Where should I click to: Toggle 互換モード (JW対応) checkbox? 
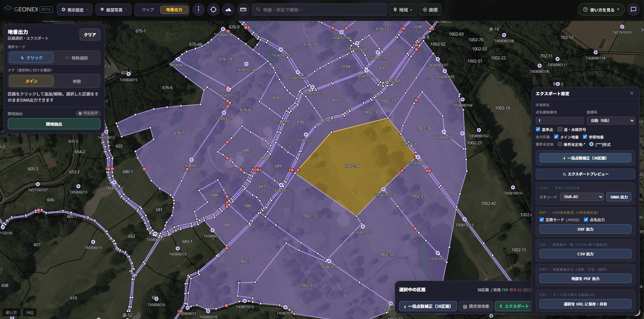pyautogui.click(x=542, y=220)
